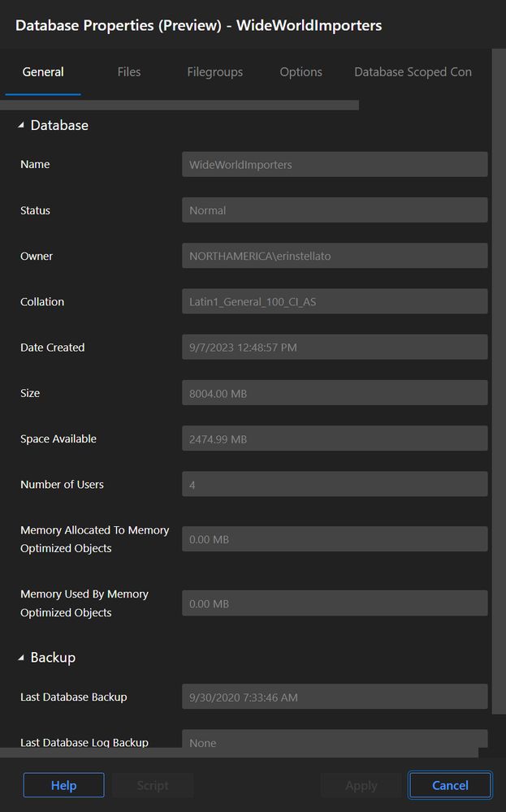Click the Collation field

click(335, 301)
